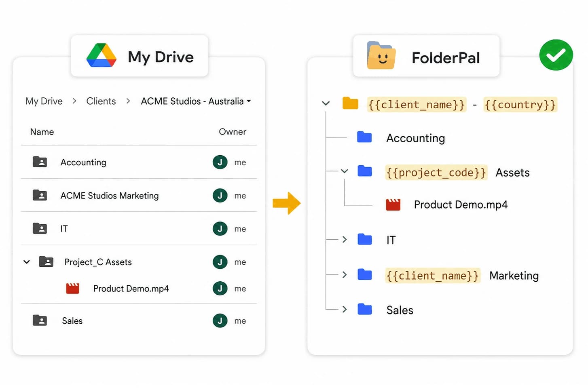588x388 pixels.
Task: Click the {{country}} variable tag
Action: click(520, 105)
